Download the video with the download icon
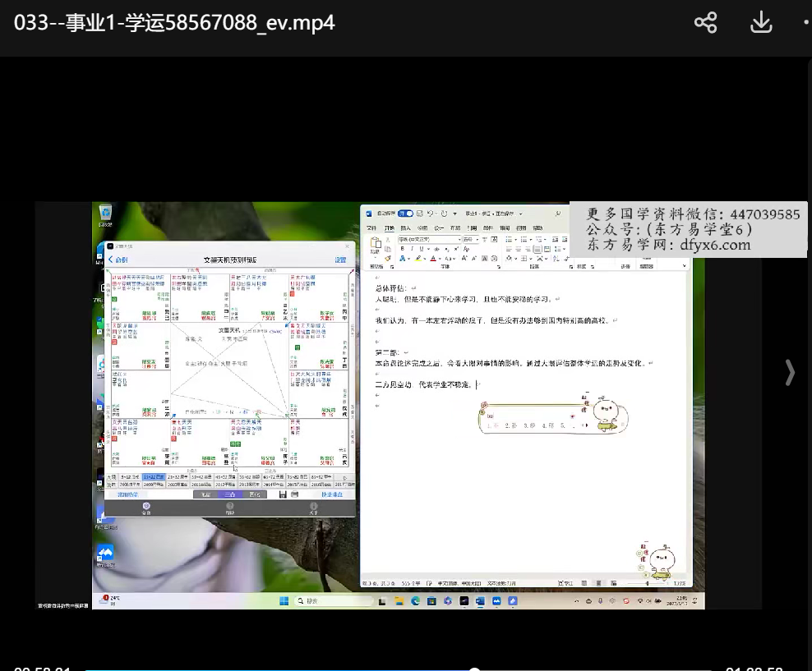This screenshot has width=812, height=671. point(761,23)
